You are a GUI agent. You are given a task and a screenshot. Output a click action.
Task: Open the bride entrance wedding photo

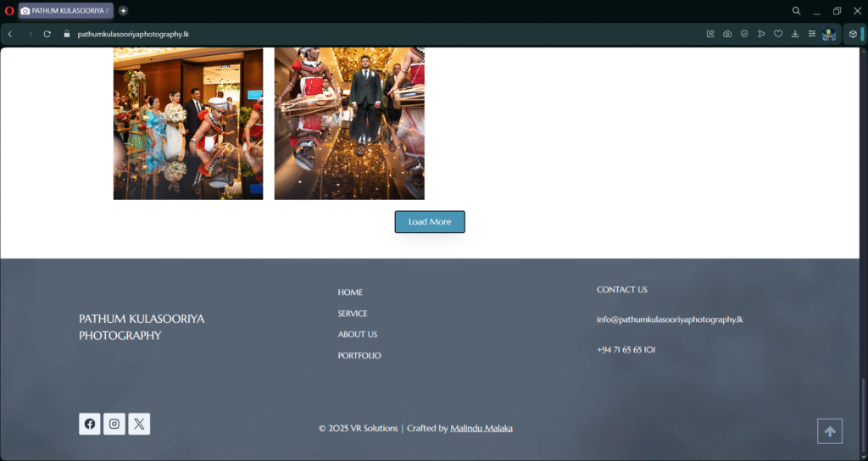pos(188,124)
